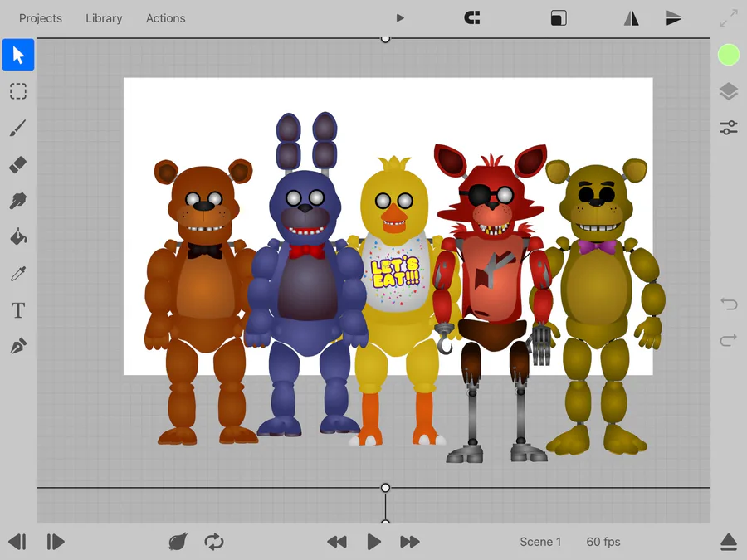Flip selection horizontally
Screen dimensions: 747x560
click(632, 18)
